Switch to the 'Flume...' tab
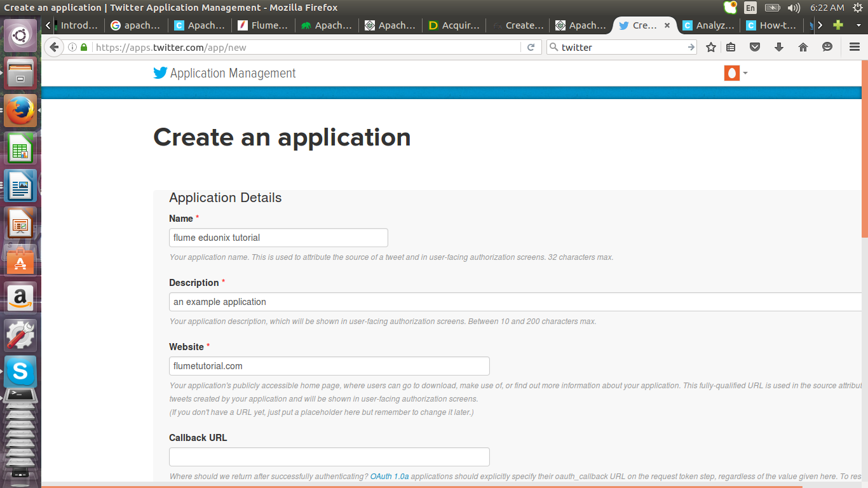Image resolution: width=868 pixels, height=488 pixels. 264,25
